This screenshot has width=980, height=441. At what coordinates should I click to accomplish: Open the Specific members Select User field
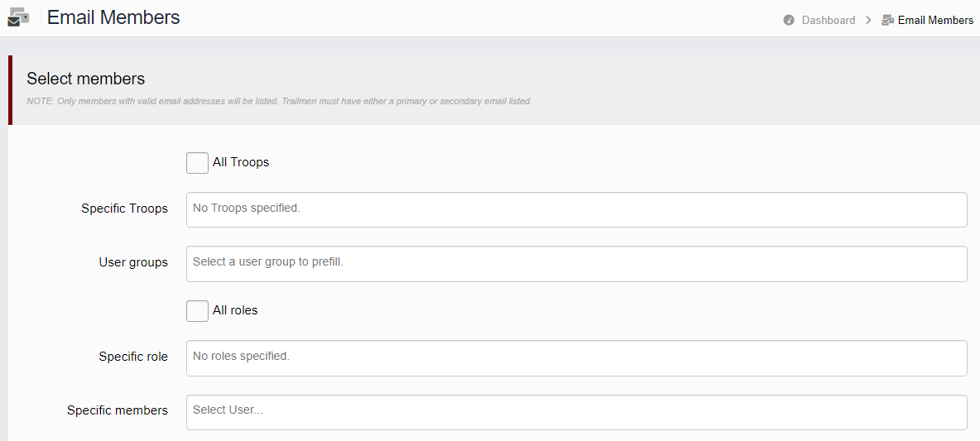576,412
